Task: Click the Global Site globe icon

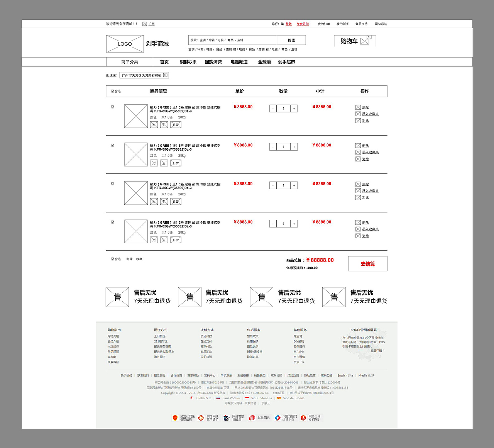Action: (x=192, y=398)
